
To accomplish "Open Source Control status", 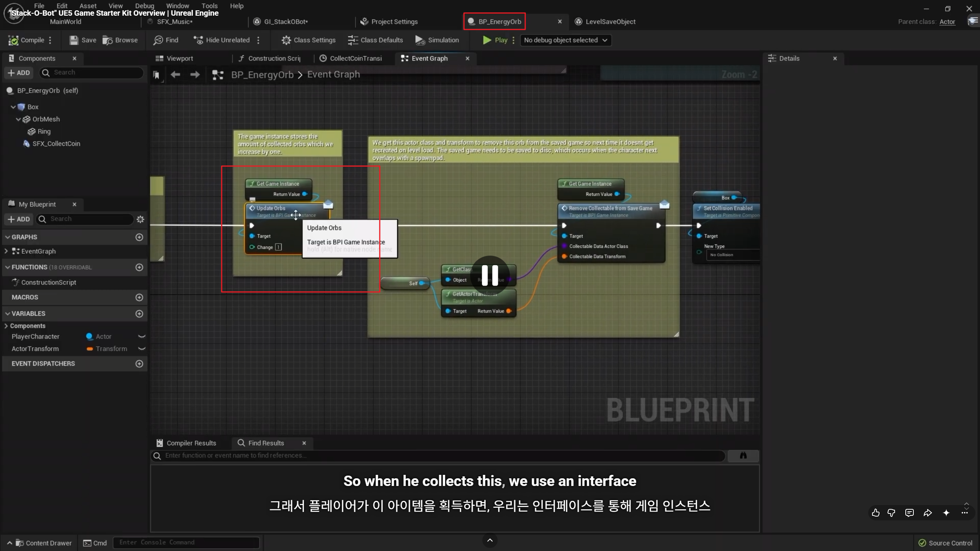I will (x=945, y=543).
